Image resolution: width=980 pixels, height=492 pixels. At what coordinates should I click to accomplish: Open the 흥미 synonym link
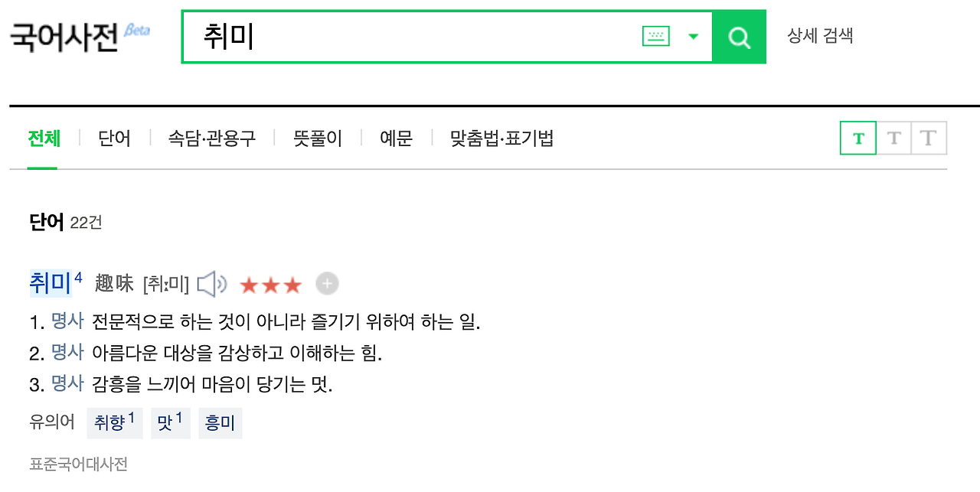220,423
